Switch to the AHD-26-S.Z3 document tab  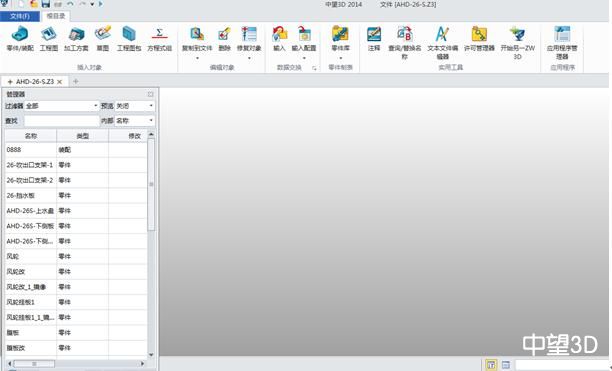35,82
